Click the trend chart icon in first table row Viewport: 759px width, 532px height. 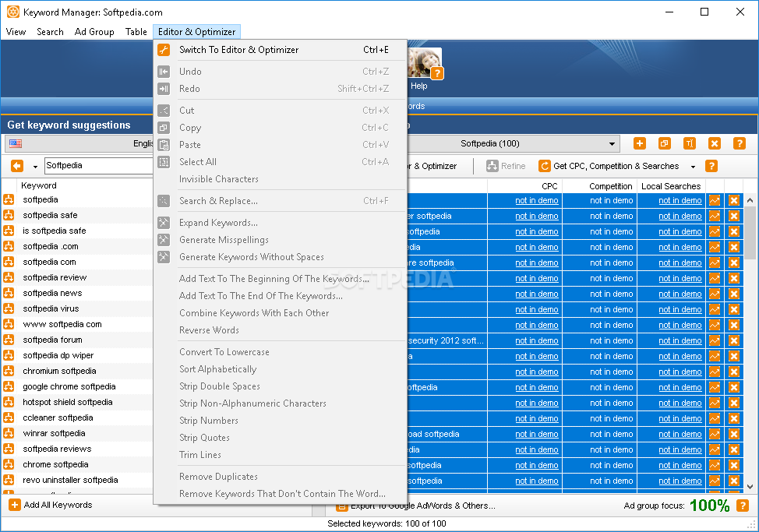[x=715, y=201]
